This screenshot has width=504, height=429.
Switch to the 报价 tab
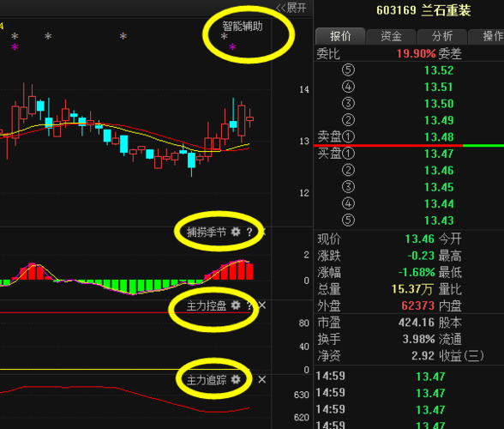(340, 36)
